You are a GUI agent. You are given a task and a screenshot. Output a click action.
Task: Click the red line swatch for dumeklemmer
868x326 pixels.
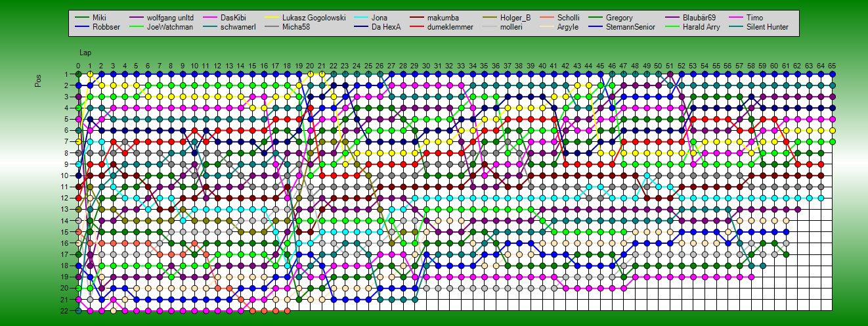pyautogui.click(x=421, y=28)
